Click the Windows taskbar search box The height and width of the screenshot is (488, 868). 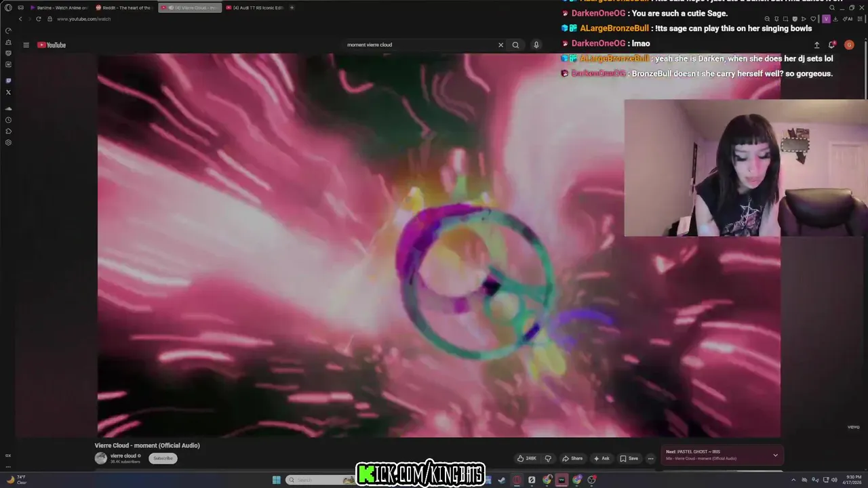coord(321,480)
